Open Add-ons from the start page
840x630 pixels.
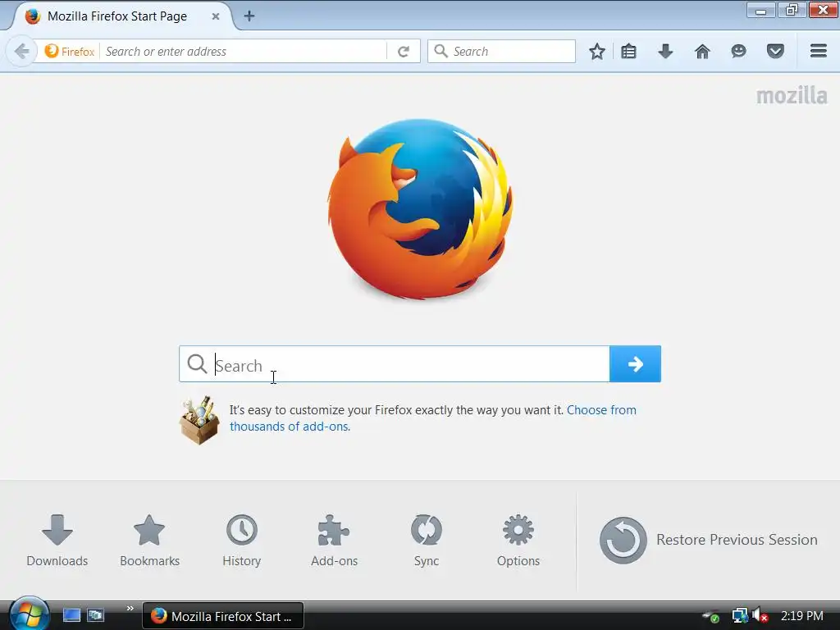click(335, 541)
